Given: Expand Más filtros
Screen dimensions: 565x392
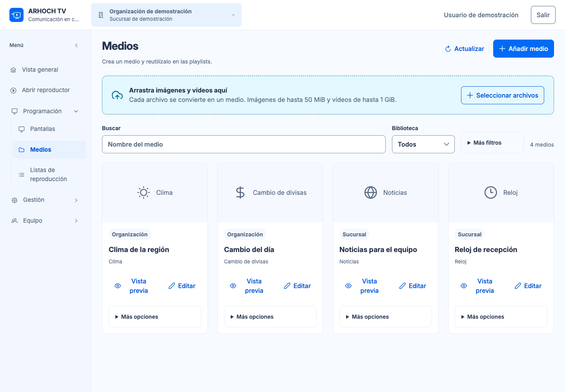Looking at the screenshot, I should click(x=492, y=143).
